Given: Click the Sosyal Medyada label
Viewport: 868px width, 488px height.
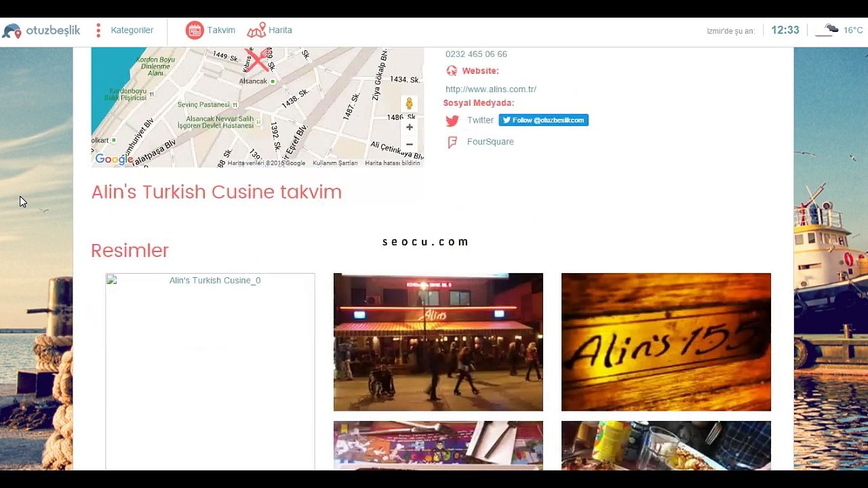Looking at the screenshot, I should [479, 103].
